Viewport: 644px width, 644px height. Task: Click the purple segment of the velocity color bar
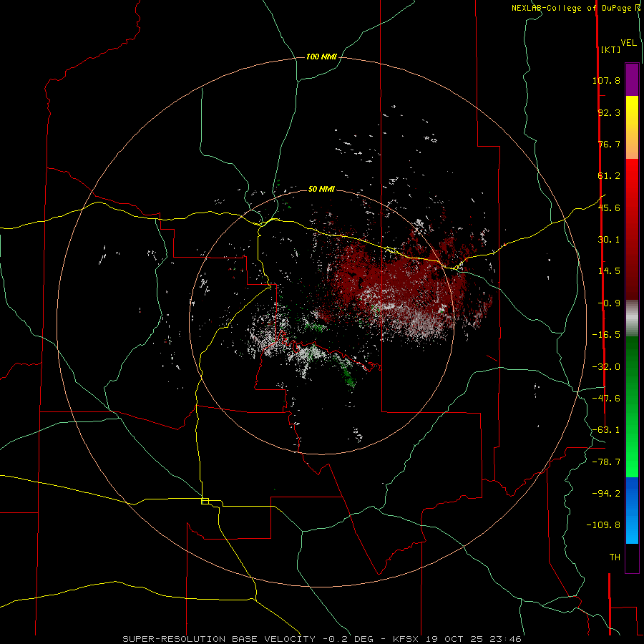point(632,79)
